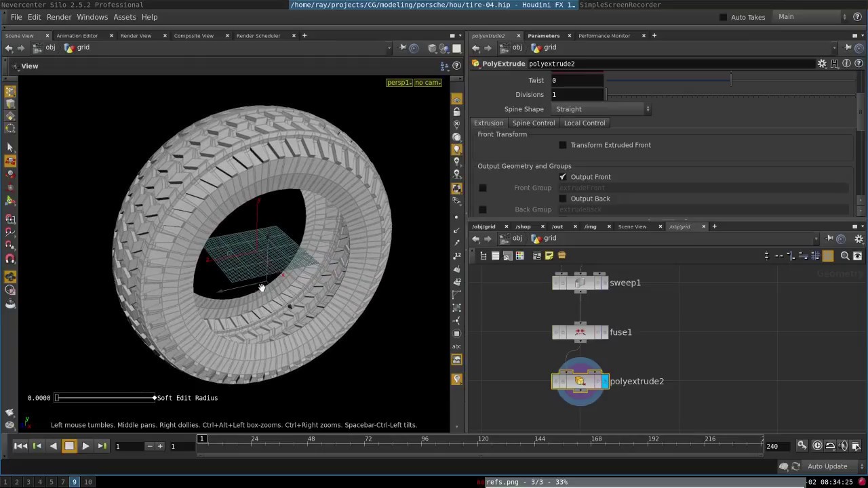The image size is (868, 488).
Task: Click the grid/palette view icon in network toolbar
Action: tap(519, 256)
